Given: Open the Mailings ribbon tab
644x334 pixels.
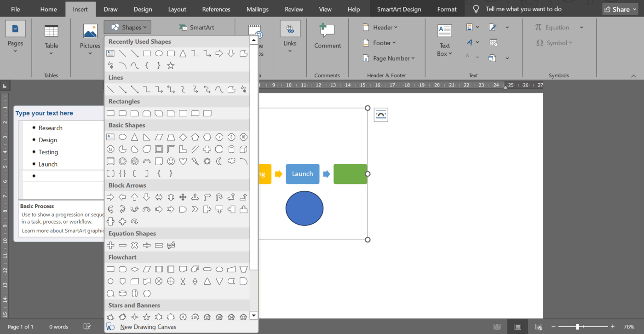Looking at the screenshot, I should tap(257, 9).
